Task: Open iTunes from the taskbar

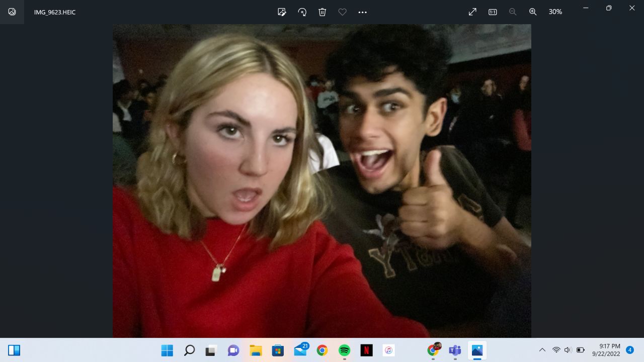Action: pos(388,350)
